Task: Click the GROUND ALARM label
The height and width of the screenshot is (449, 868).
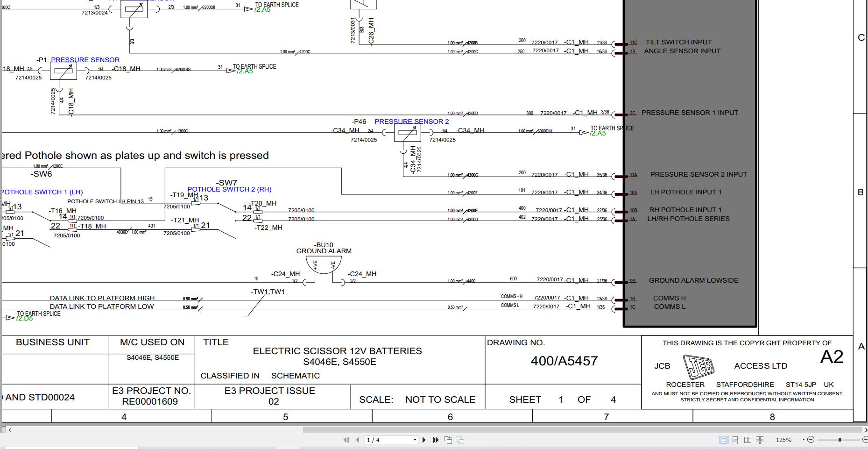Action: [324, 251]
